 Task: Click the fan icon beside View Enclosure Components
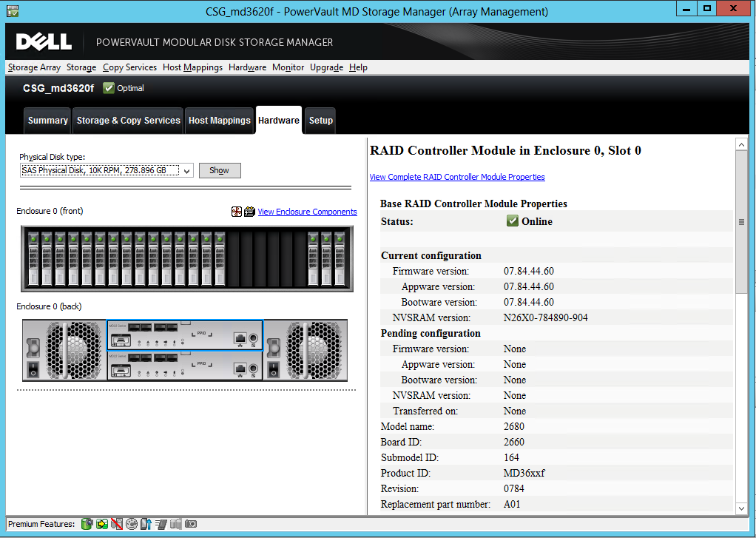pyautogui.click(x=236, y=212)
